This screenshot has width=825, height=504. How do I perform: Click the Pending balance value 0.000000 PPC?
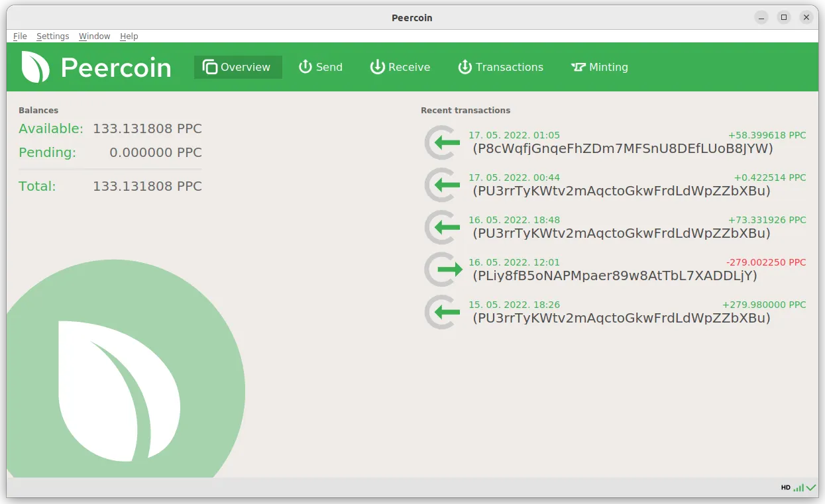(156, 152)
